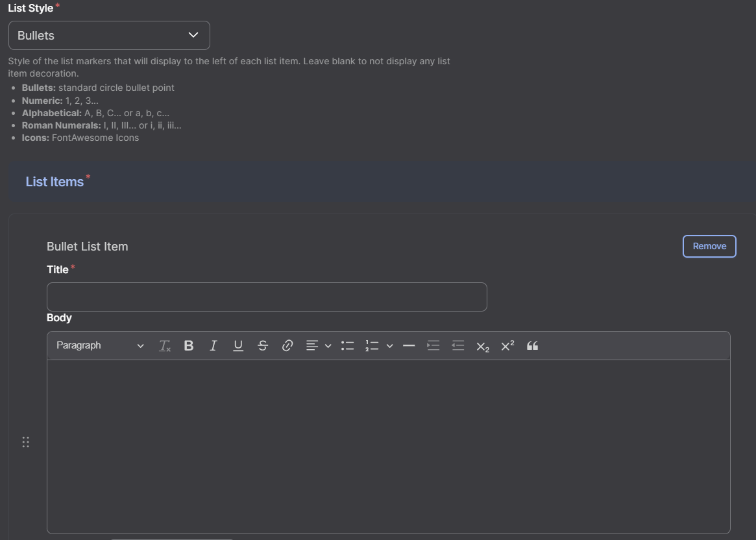756x540 pixels.
Task: Click the Body field label
Action: coord(59,318)
